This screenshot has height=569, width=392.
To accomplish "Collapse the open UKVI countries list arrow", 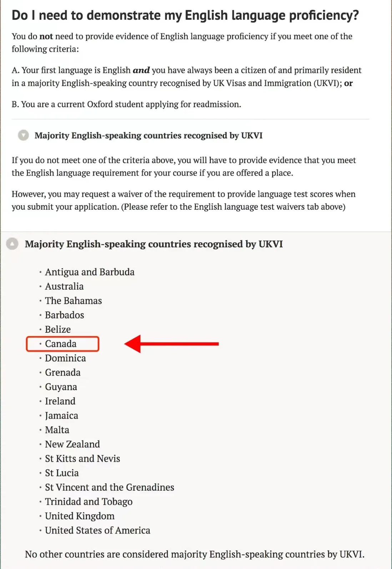I will pos(12,244).
